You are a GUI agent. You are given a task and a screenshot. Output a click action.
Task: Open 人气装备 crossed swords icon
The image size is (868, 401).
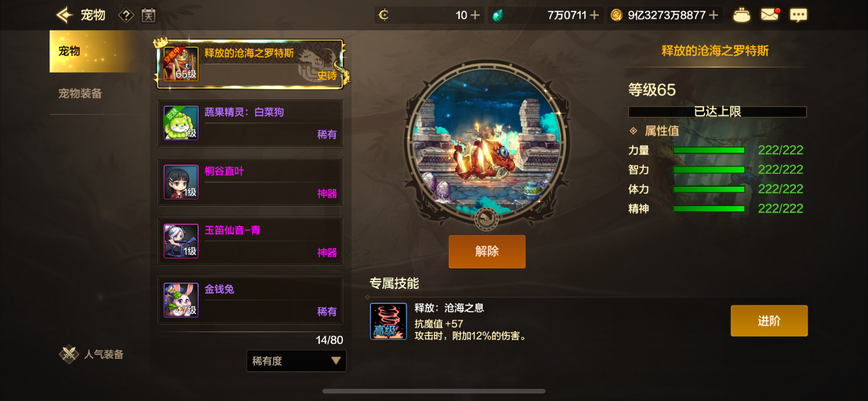point(69,354)
